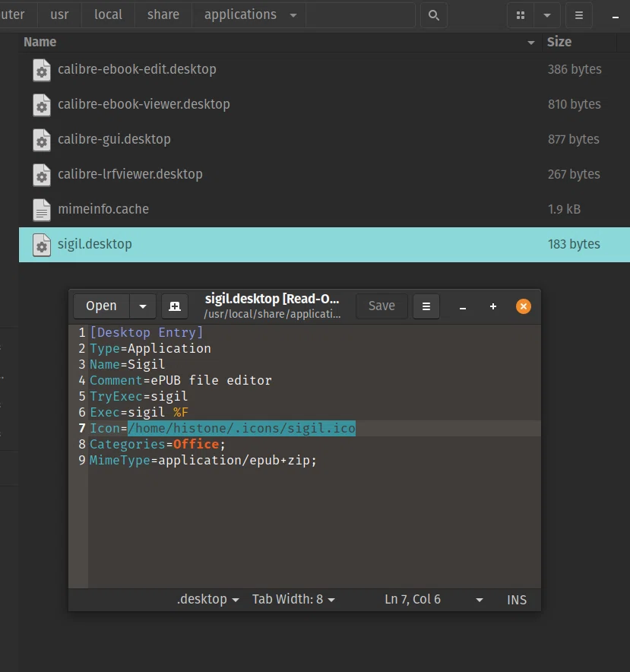Screen dimensions: 630x672
Task: Select the calibre-lrfviewer.desktop filename
Action: pyautogui.click(x=130, y=174)
